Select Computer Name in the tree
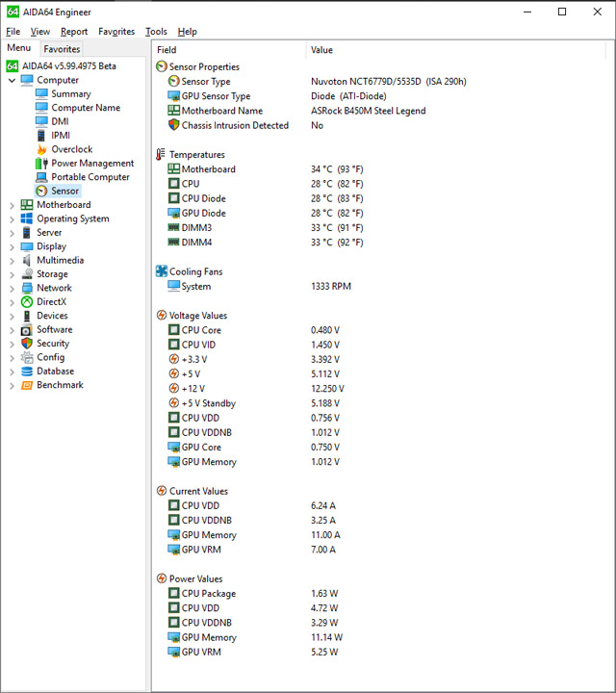This screenshot has height=693, width=616. coord(86,108)
